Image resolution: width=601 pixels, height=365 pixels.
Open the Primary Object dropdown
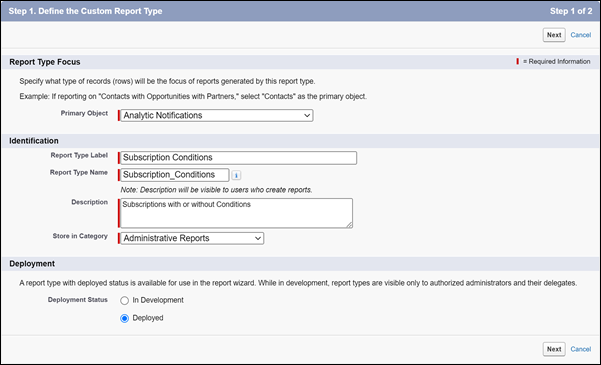coord(217,115)
